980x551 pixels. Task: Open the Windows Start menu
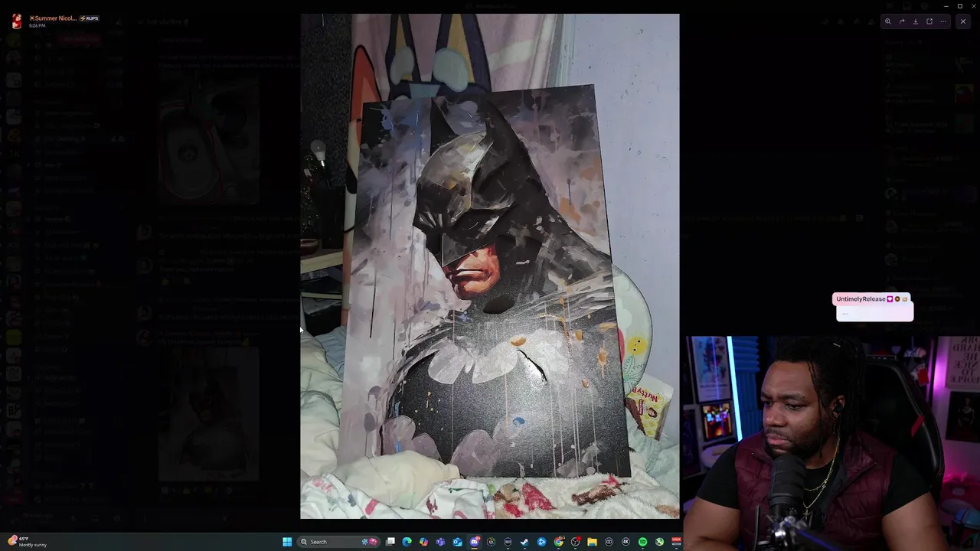[x=287, y=542]
